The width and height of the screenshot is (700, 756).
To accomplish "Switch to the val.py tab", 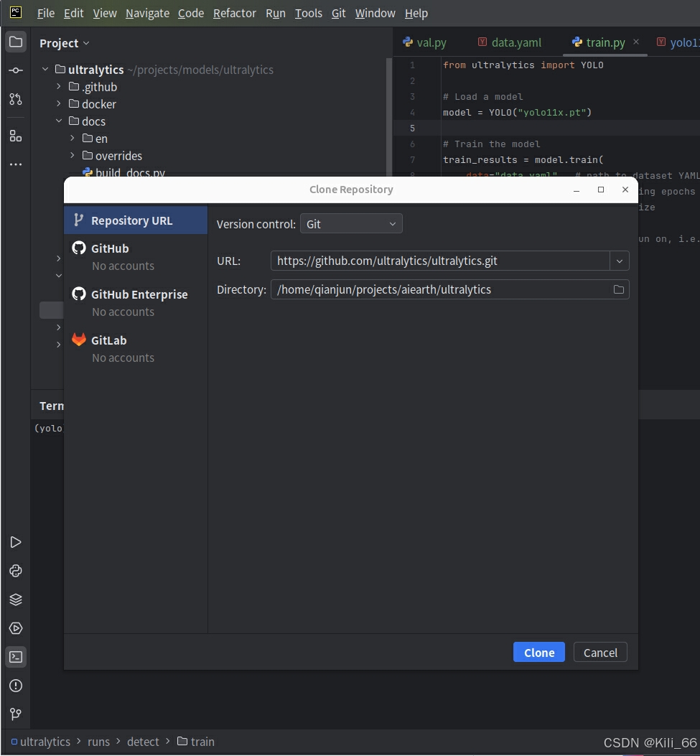I will pos(425,42).
